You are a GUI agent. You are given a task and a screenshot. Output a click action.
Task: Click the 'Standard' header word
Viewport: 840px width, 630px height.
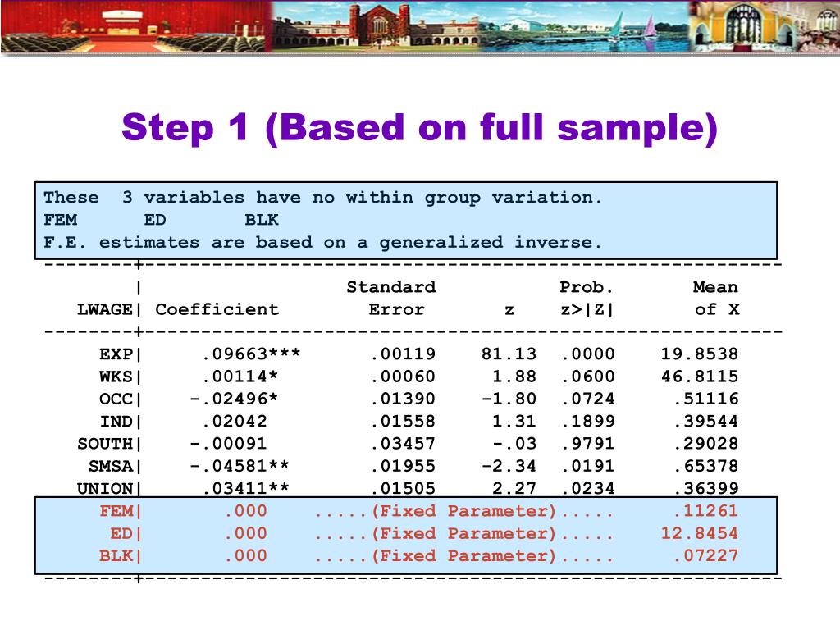[x=391, y=287]
